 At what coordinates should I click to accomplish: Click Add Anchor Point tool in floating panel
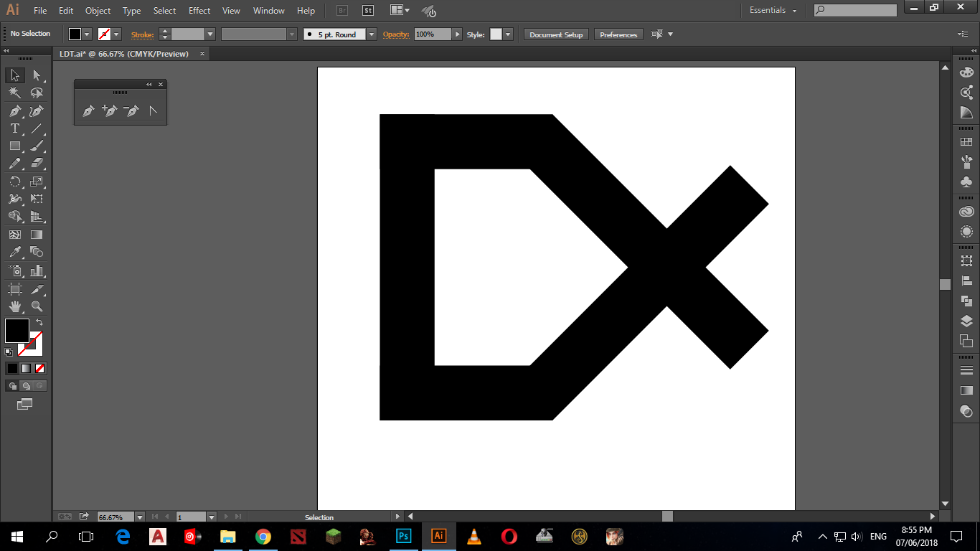pos(110,111)
